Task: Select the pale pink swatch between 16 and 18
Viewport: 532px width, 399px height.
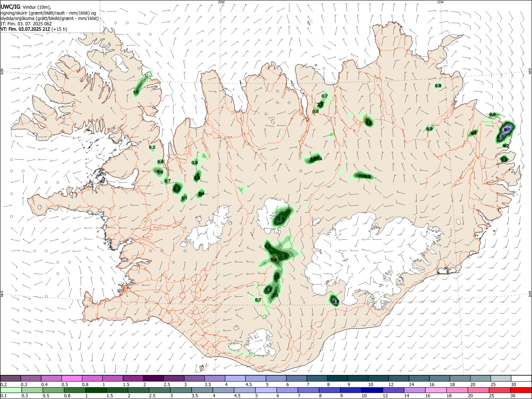Action: click(x=436, y=390)
